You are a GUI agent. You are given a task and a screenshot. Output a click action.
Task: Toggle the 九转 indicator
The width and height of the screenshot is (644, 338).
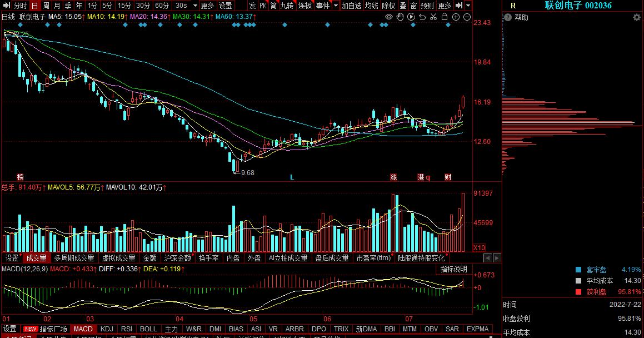coord(287,6)
